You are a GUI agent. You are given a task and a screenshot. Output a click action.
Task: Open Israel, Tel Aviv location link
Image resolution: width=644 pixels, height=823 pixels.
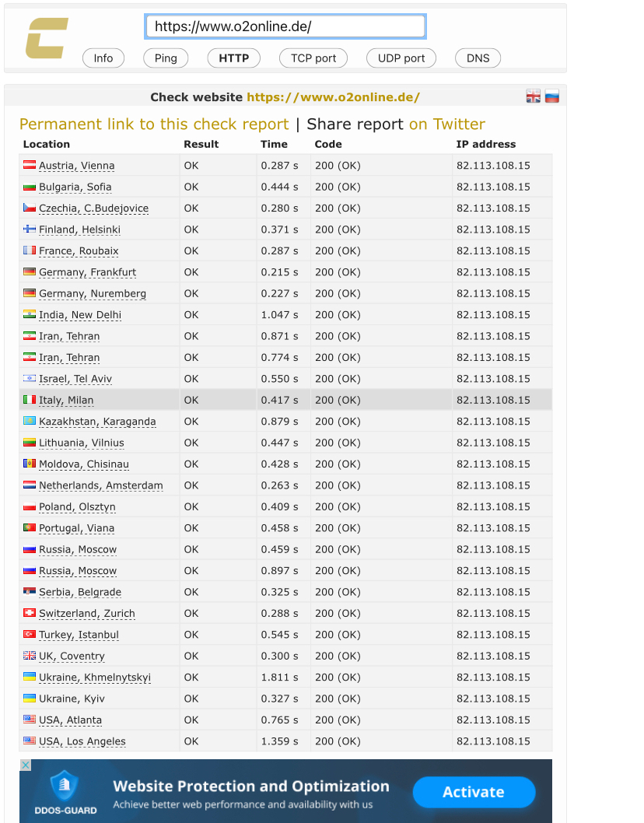tap(75, 379)
